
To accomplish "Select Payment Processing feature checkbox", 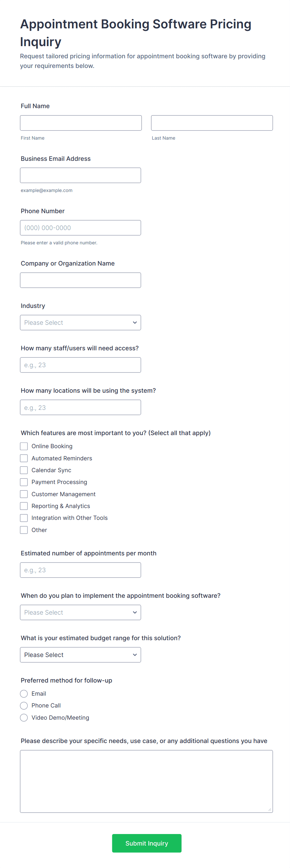I will [24, 482].
